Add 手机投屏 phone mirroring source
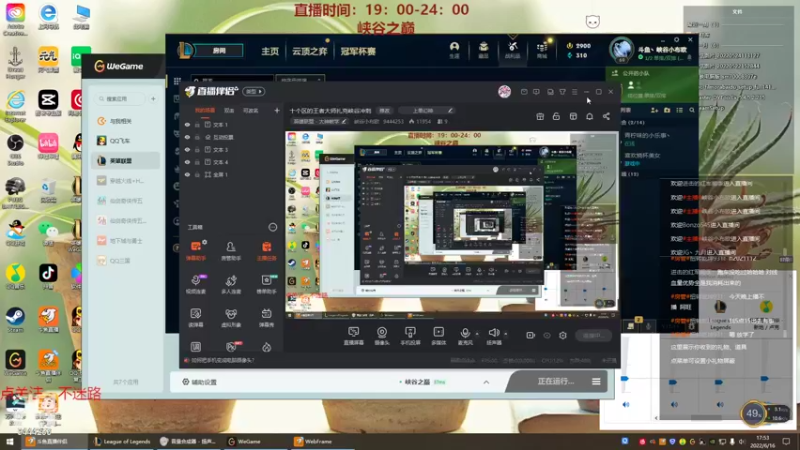 (x=410, y=336)
